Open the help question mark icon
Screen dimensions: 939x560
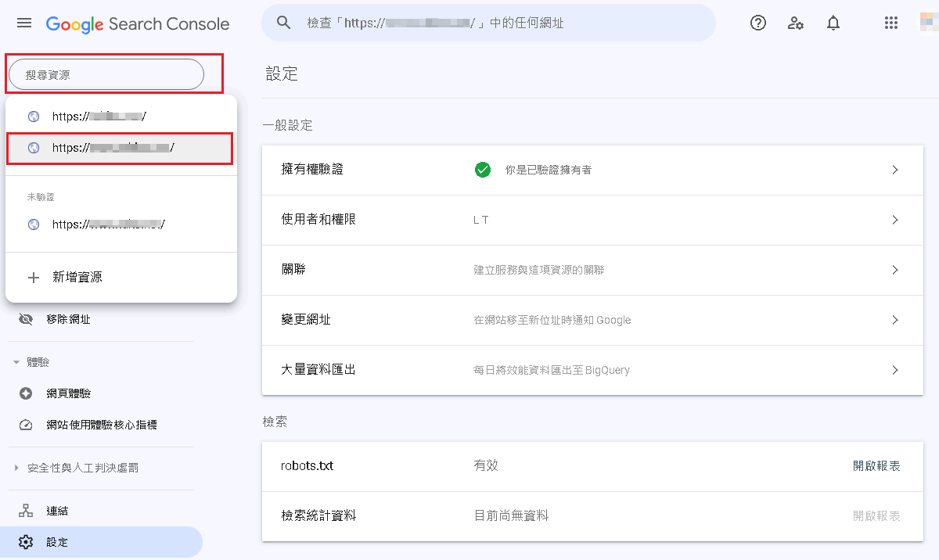[758, 23]
